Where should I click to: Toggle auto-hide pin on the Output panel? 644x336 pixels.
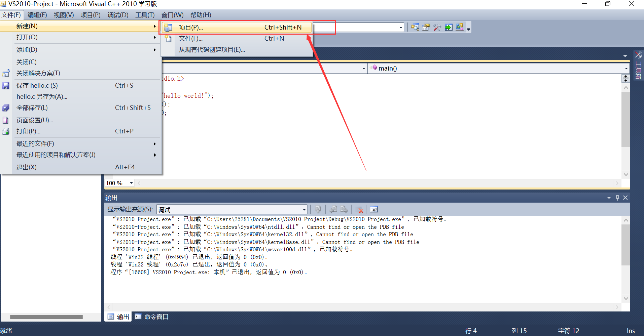click(x=617, y=198)
